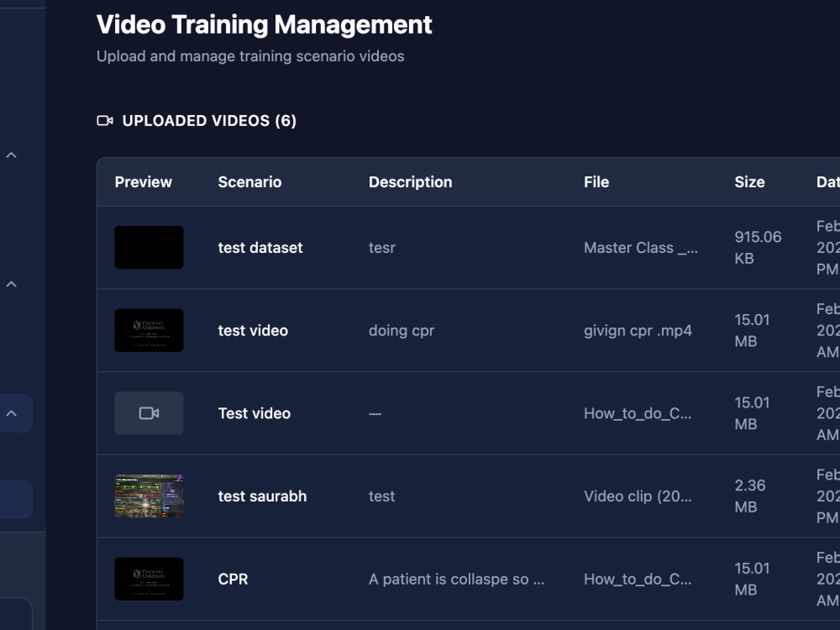
Task: Click the 'Master Class _...' file name
Action: (641, 248)
